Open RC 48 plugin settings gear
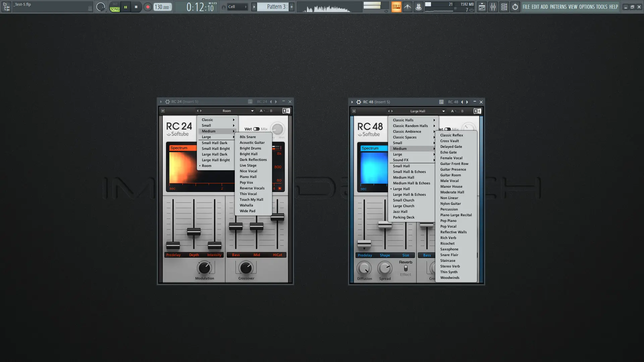This screenshot has width=644, height=362. click(359, 102)
